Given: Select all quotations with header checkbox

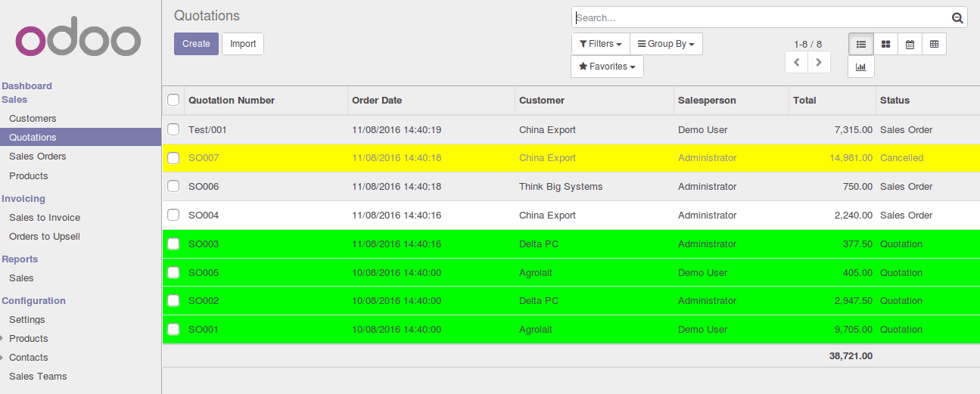Looking at the screenshot, I should point(173,100).
